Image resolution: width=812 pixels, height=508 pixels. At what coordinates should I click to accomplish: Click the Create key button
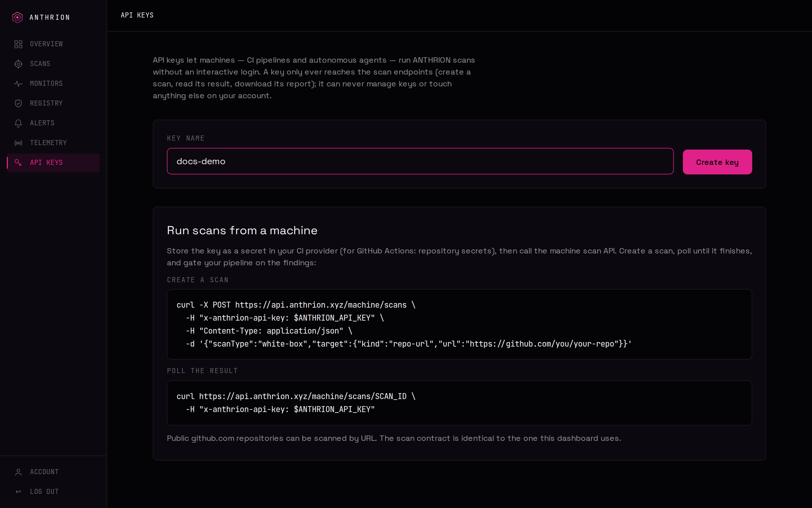click(x=717, y=162)
